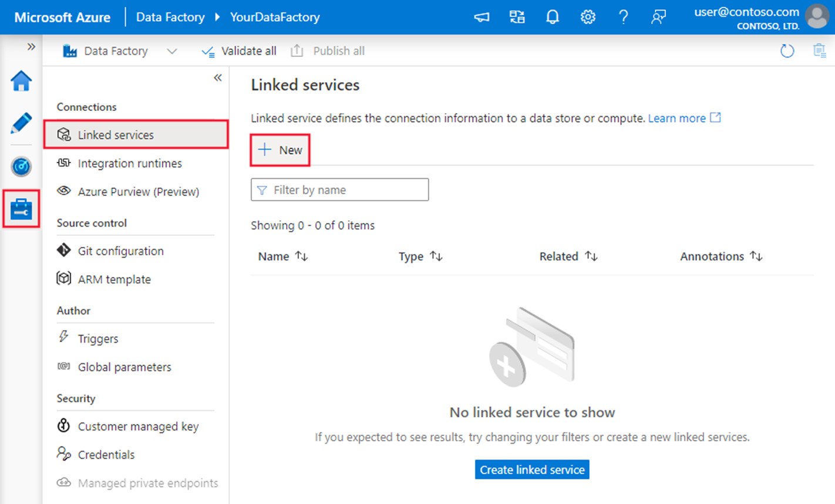Image resolution: width=835 pixels, height=504 pixels.
Task: Refresh using the circular arrow icon
Action: tap(787, 50)
